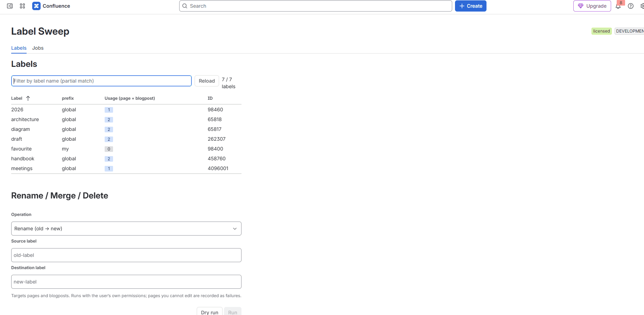Open the help question mark icon
Image resolution: width=644 pixels, height=315 pixels.
[x=631, y=6]
